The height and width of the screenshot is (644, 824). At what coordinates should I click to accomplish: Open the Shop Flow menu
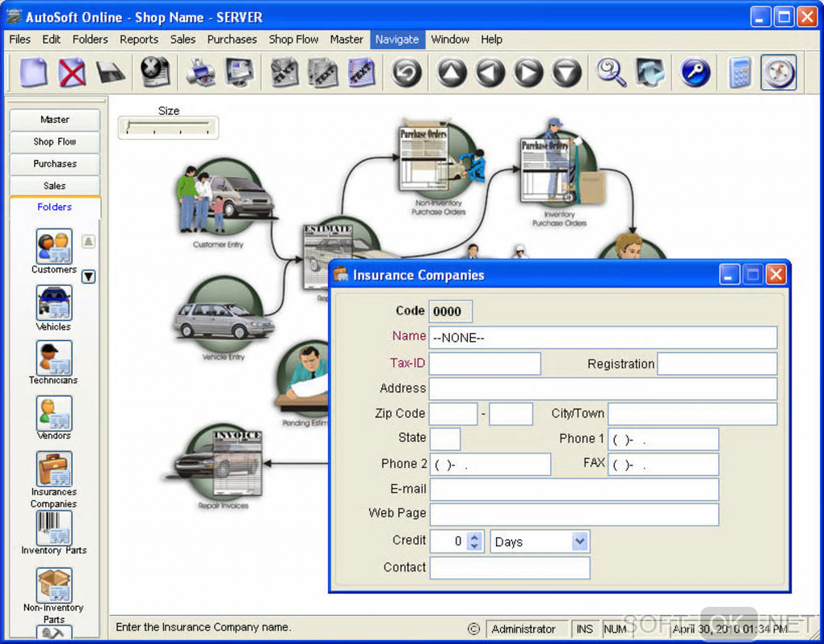click(x=293, y=40)
